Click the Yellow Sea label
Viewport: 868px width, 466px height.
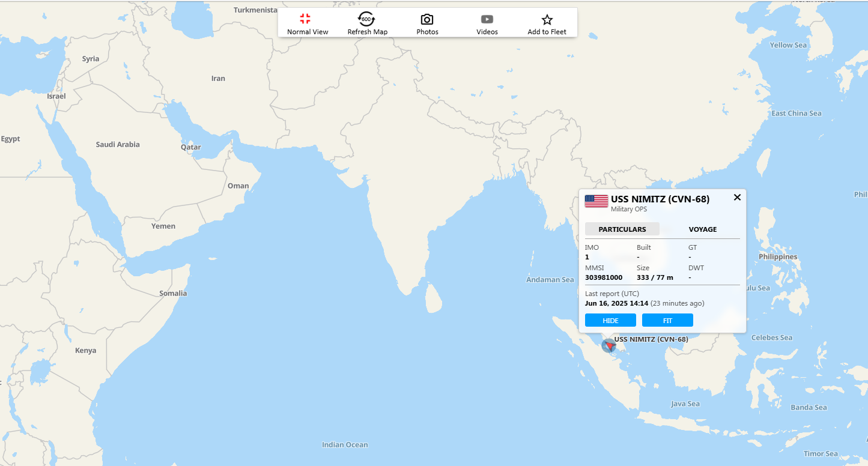tap(789, 45)
